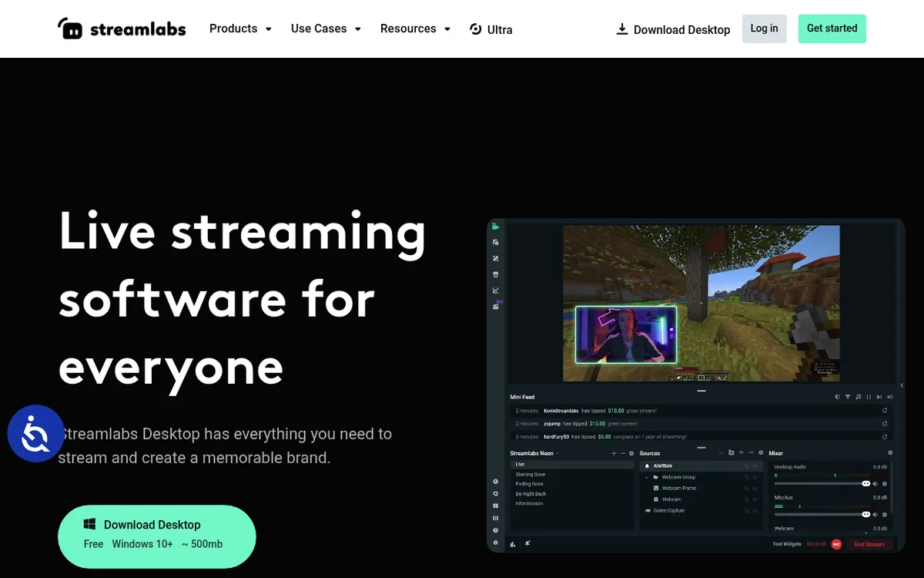Open the Use Cases dropdown menu
The height and width of the screenshot is (578, 924).
point(326,29)
